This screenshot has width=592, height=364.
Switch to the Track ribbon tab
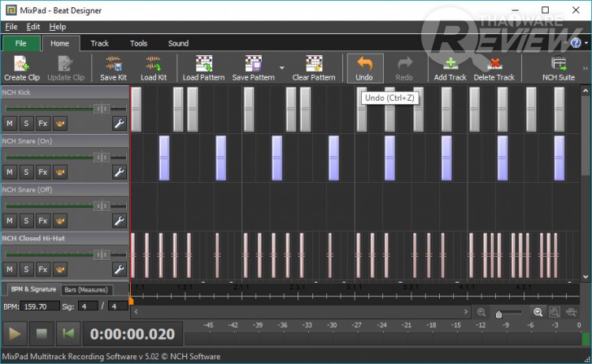(100, 43)
